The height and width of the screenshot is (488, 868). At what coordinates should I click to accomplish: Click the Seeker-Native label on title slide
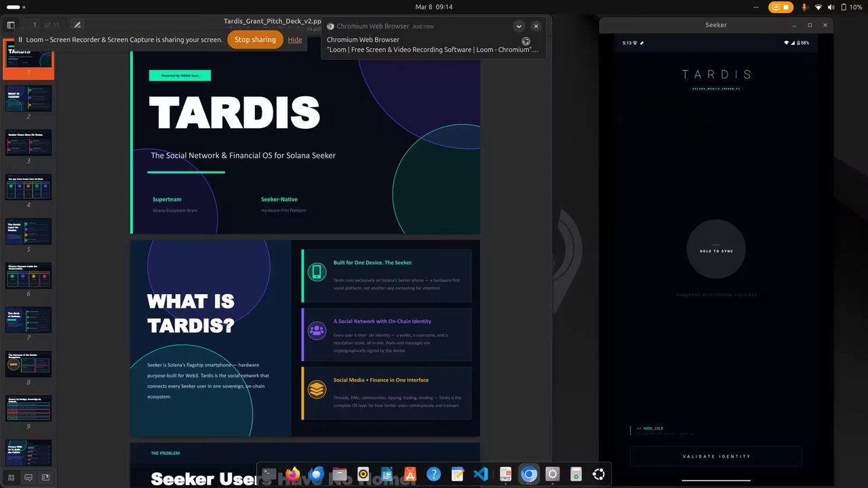click(x=279, y=199)
